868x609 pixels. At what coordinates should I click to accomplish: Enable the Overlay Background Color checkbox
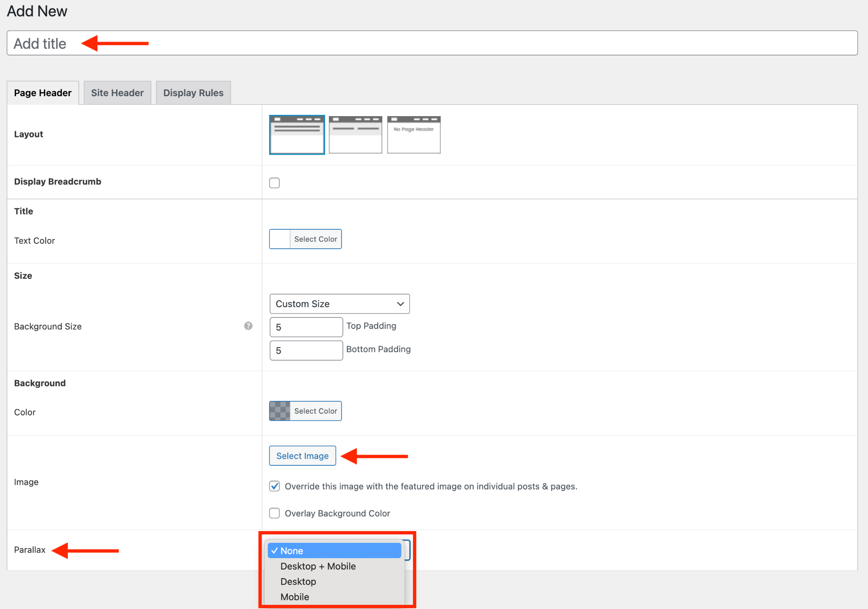275,513
